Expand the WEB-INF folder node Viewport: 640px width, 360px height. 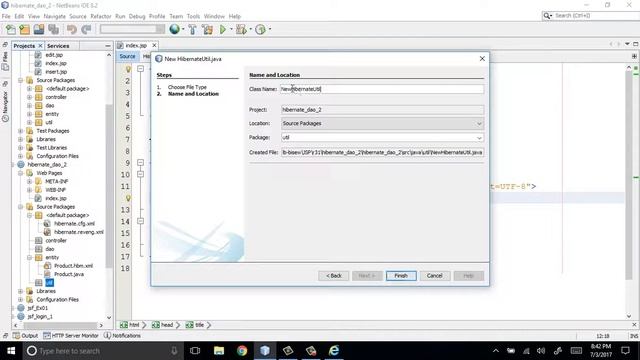point(29,190)
